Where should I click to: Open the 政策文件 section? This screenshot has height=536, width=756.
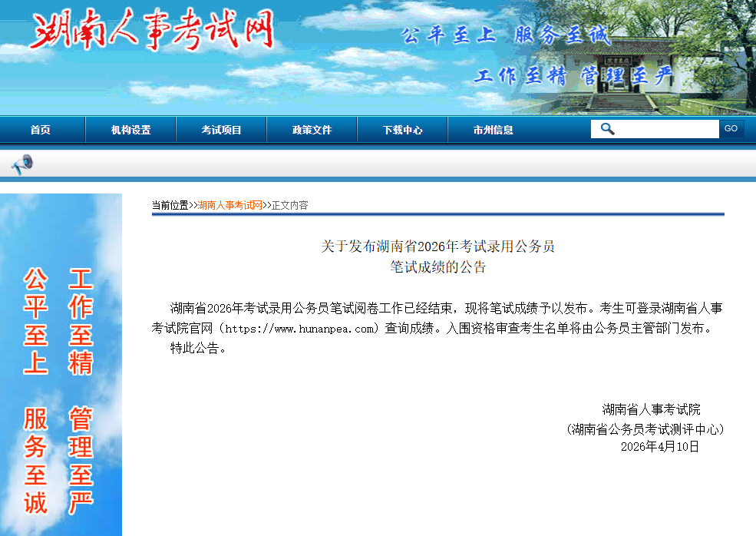coord(312,130)
